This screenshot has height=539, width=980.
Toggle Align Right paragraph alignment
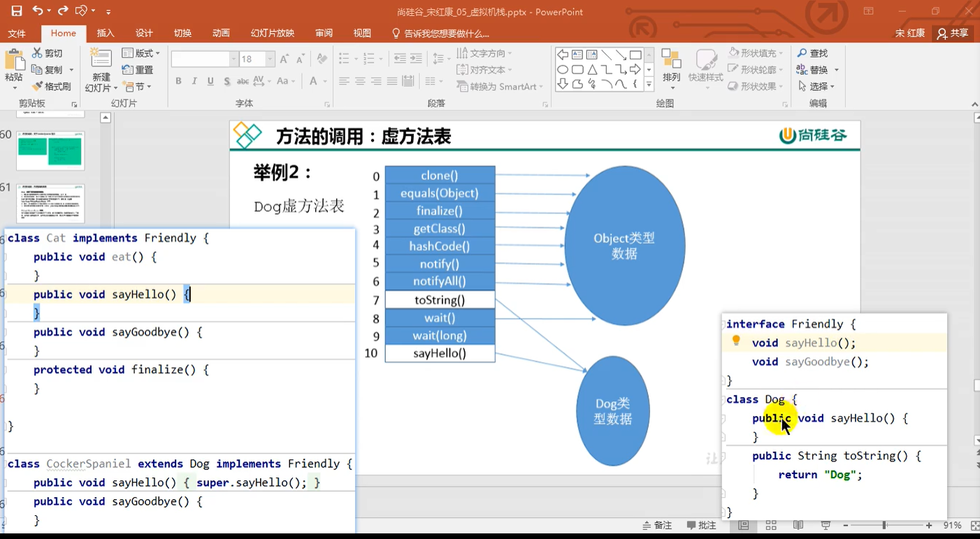(x=376, y=81)
